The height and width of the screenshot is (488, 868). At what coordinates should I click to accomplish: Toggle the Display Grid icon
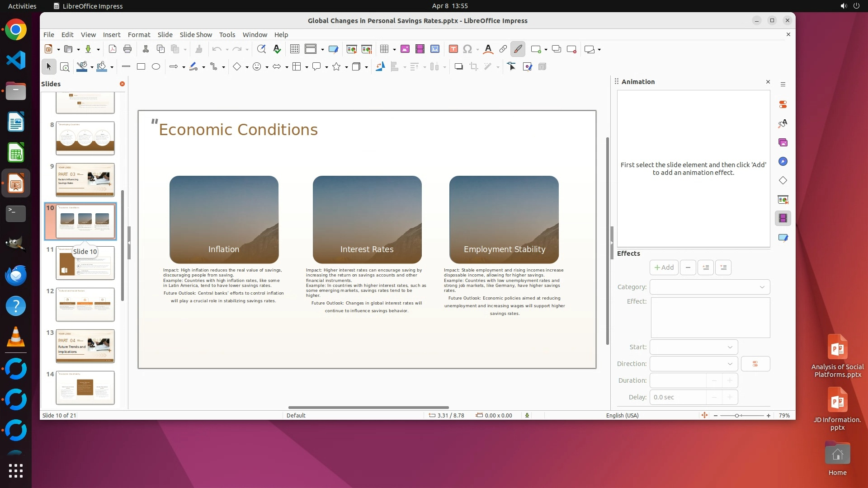(294, 49)
